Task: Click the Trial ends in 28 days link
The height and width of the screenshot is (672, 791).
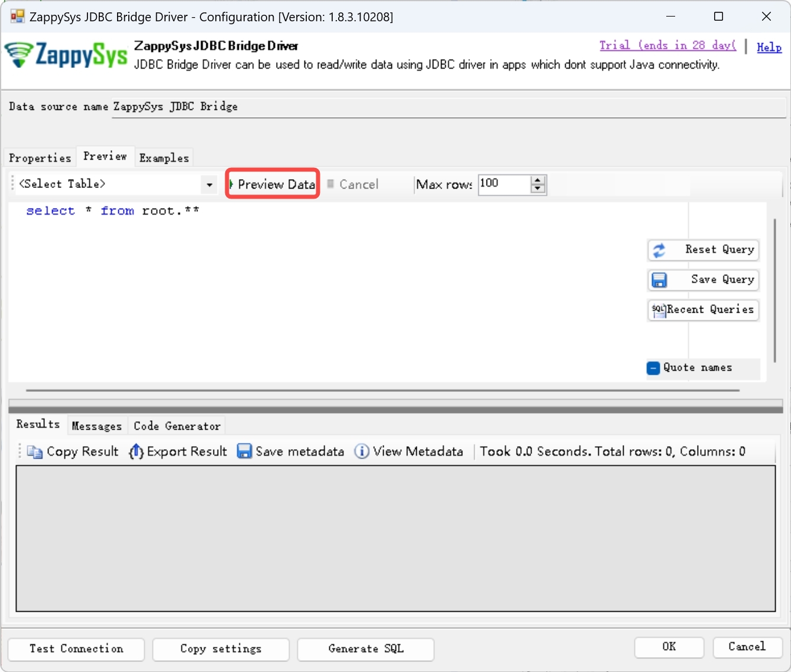Action: tap(667, 46)
